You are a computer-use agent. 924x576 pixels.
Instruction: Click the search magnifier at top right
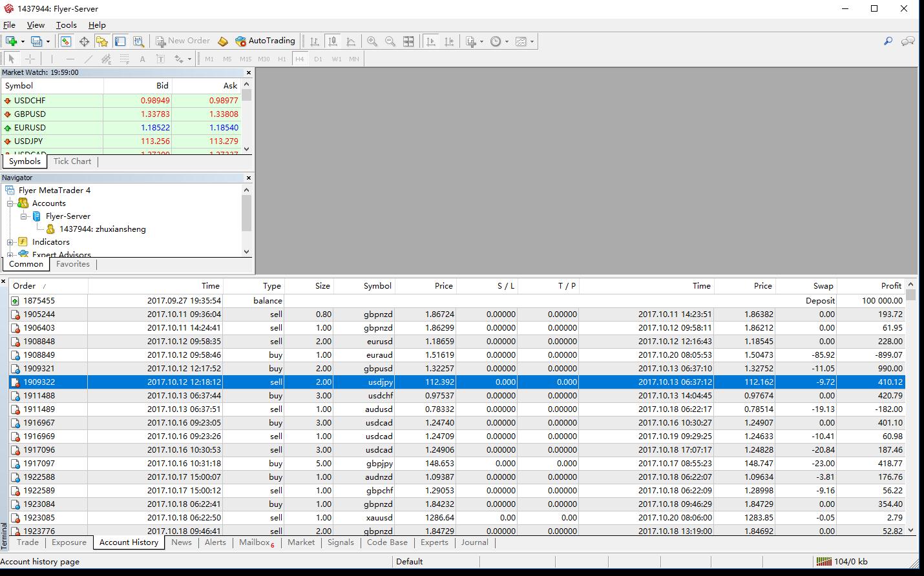tap(888, 41)
